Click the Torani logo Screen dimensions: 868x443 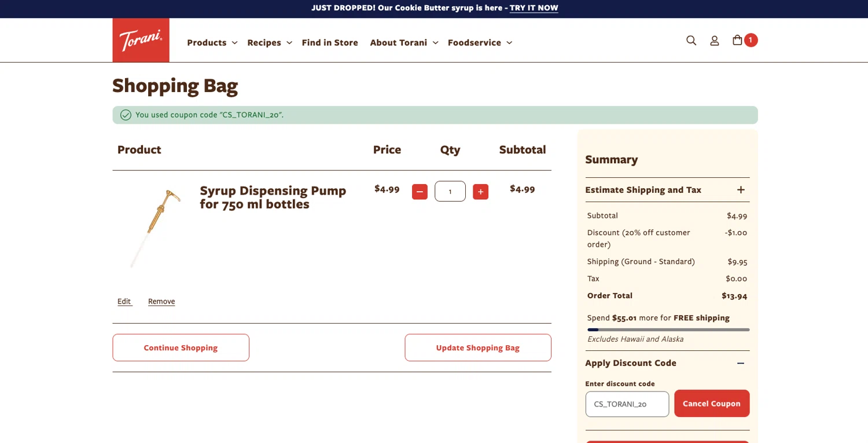tap(141, 40)
